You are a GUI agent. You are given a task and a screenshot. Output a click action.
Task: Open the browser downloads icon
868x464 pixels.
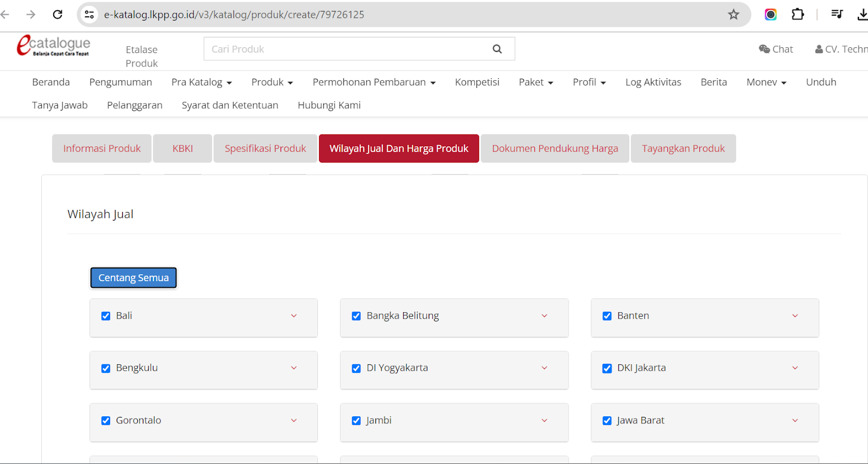[863, 15]
